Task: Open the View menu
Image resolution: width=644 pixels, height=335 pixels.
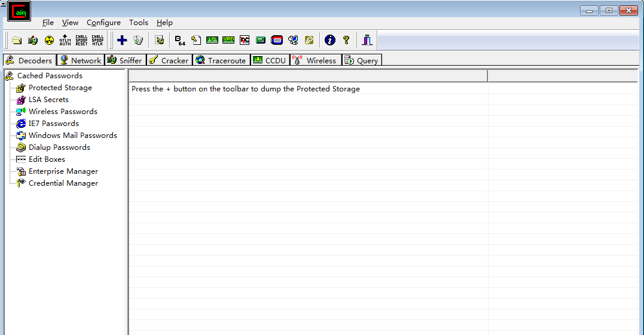Action: pyautogui.click(x=70, y=23)
